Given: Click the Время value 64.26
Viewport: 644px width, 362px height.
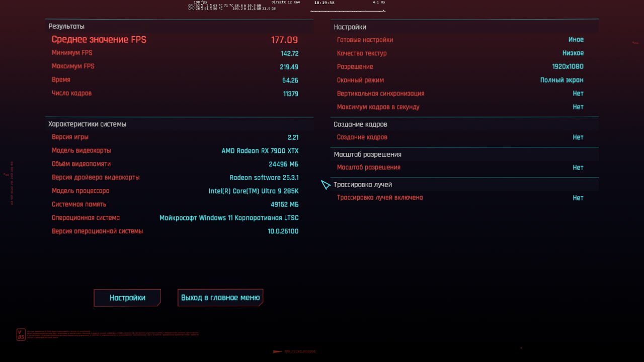Looking at the screenshot, I should 290,80.
